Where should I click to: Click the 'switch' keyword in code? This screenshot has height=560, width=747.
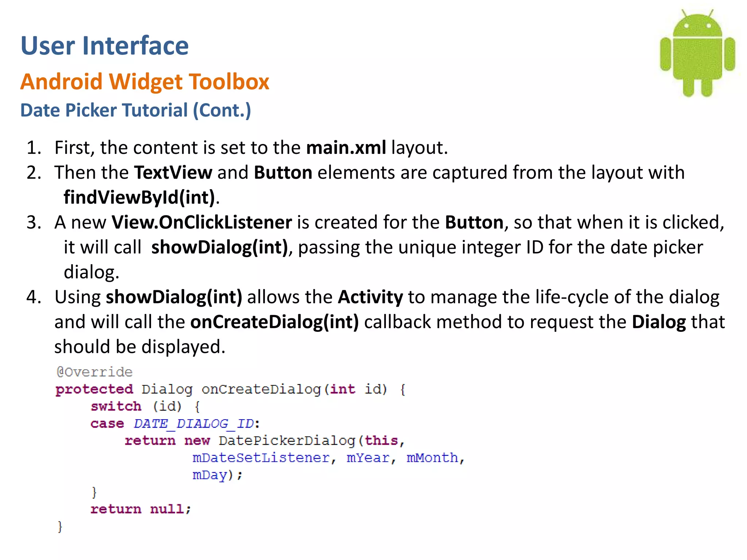pyautogui.click(x=116, y=406)
